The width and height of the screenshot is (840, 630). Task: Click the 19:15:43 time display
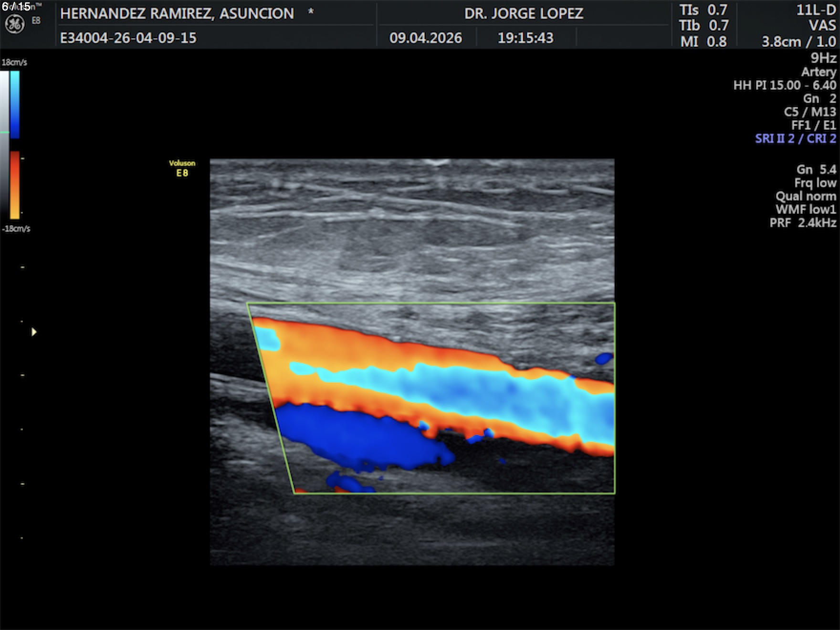[525, 38]
